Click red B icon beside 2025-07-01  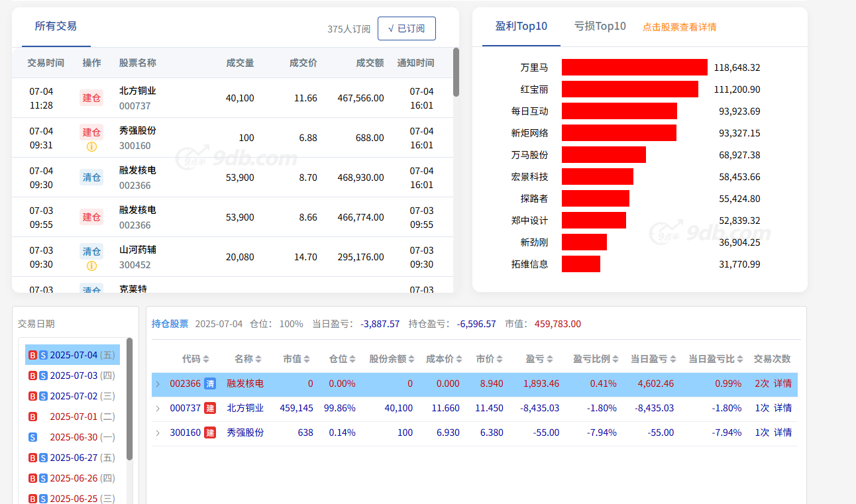click(x=32, y=417)
